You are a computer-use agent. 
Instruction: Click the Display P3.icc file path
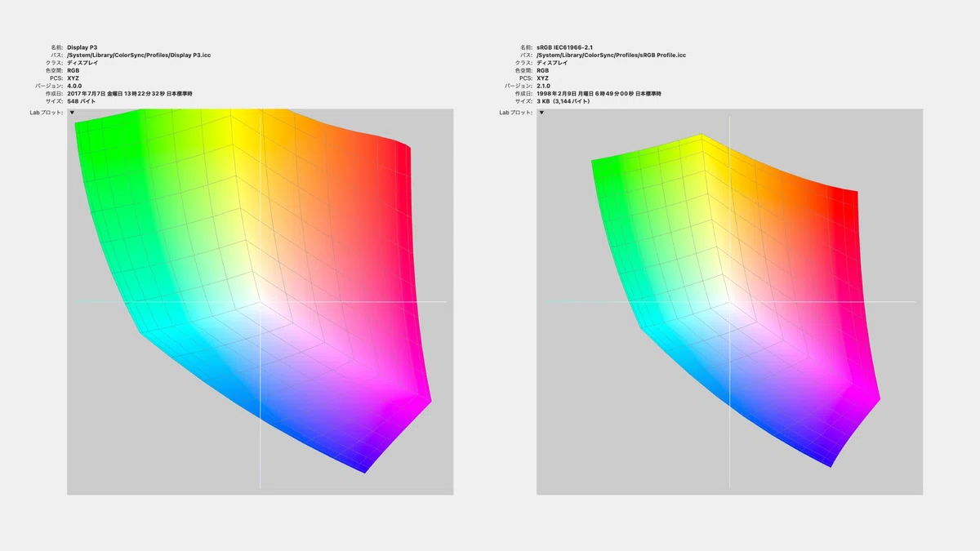tap(139, 56)
